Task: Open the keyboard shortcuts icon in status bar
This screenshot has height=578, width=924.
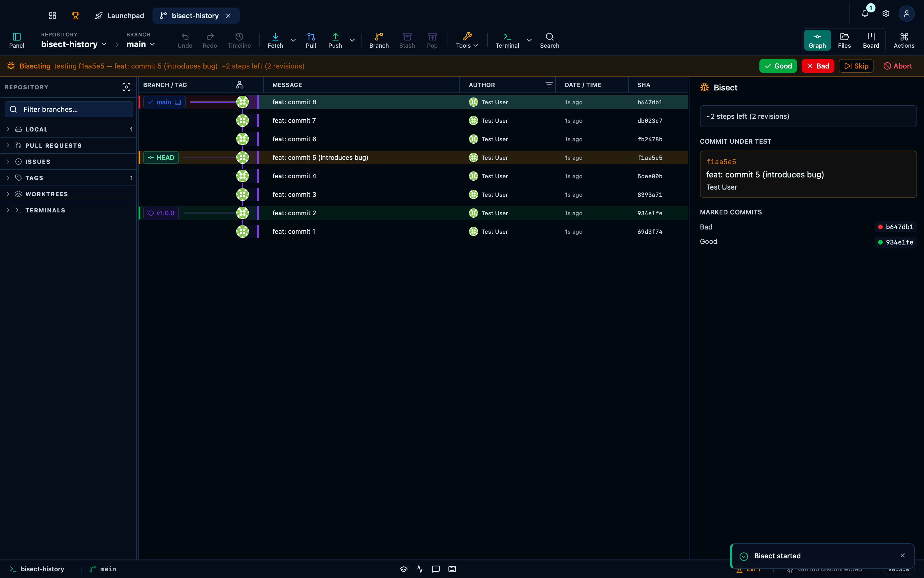Action: click(452, 569)
